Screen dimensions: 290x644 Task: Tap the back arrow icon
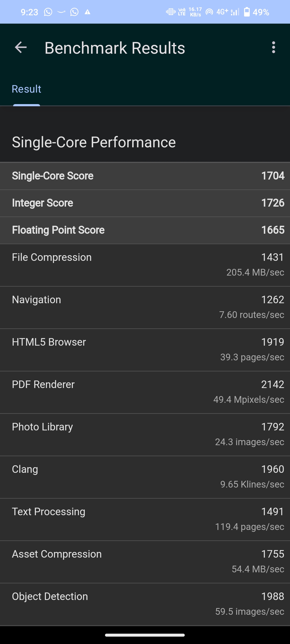coord(21,48)
